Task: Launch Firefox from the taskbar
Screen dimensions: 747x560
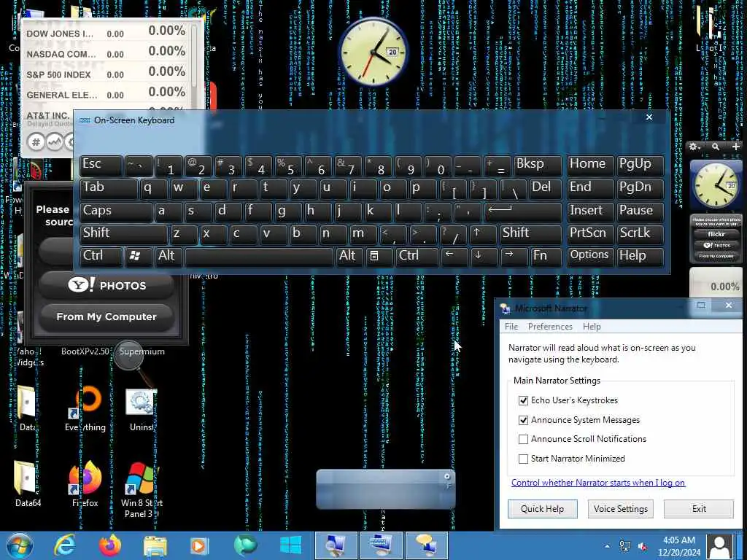Action: pyautogui.click(x=110, y=545)
